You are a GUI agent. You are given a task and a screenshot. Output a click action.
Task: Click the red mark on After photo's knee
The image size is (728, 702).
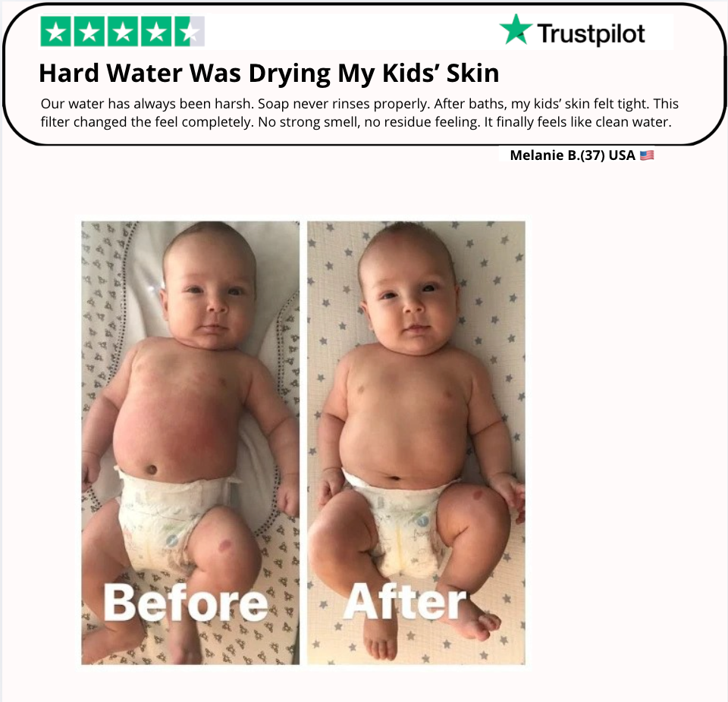pos(477,494)
